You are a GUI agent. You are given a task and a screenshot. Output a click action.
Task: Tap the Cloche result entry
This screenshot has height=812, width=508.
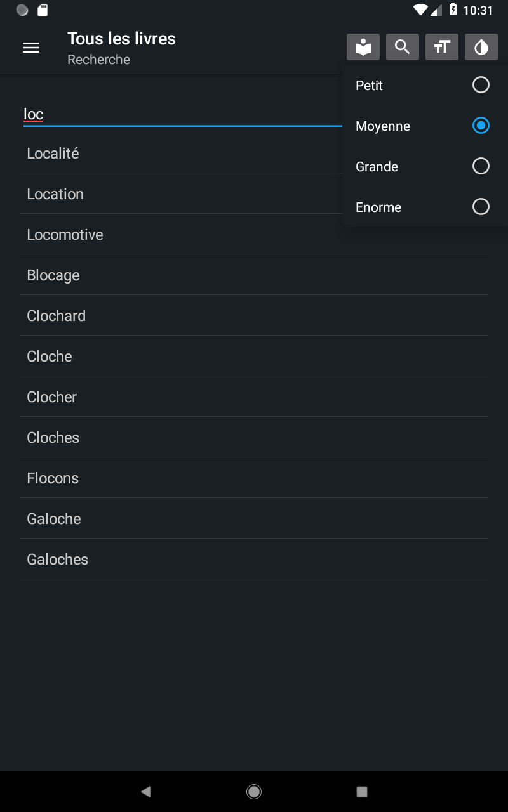(x=50, y=357)
